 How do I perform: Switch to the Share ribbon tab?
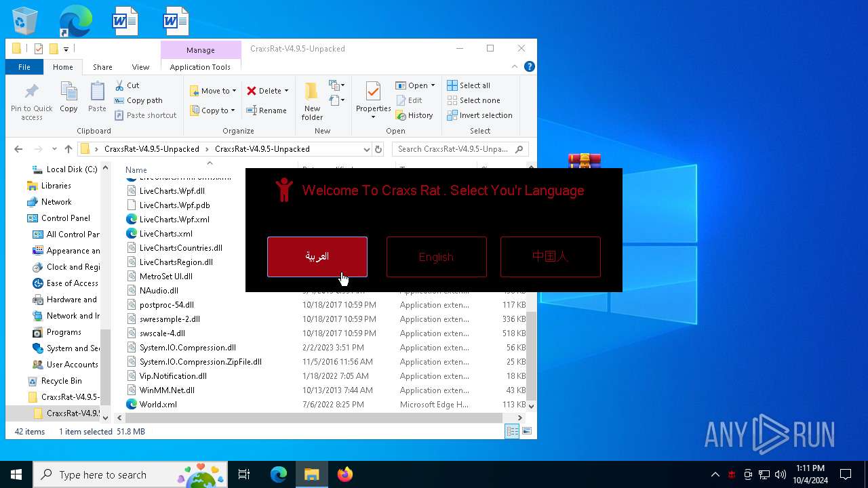[x=102, y=67]
